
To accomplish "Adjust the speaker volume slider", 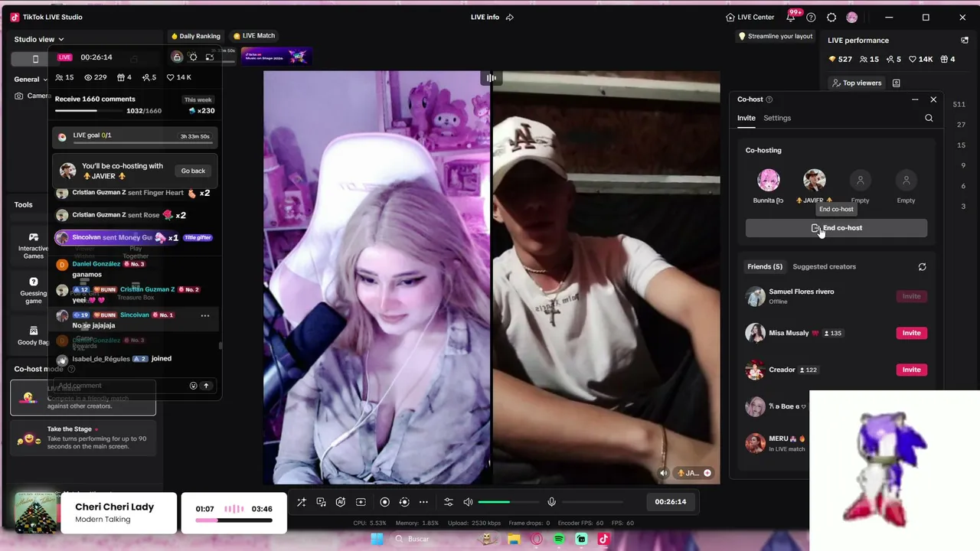I will coord(509,502).
